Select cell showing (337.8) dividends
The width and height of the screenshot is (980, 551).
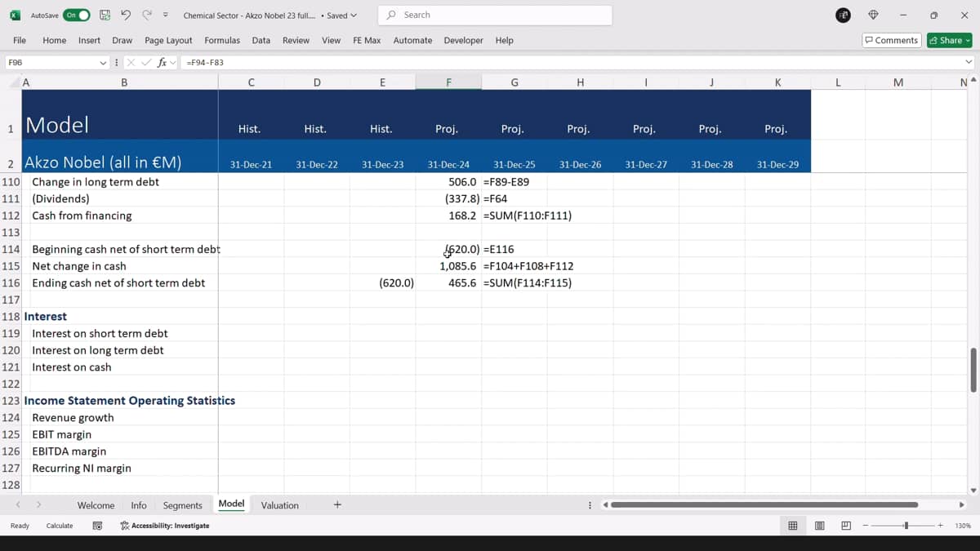[x=448, y=198]
